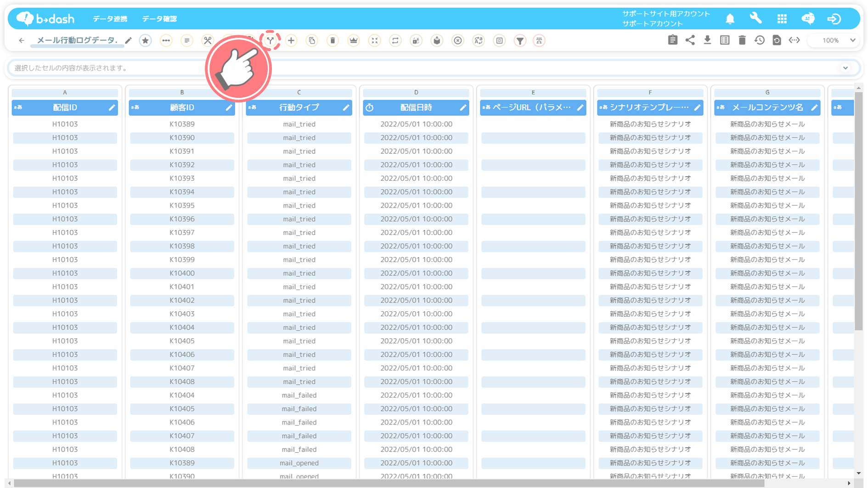
Task: Click the compress arrows toolbar icon
Action: (x=375, y=40)
